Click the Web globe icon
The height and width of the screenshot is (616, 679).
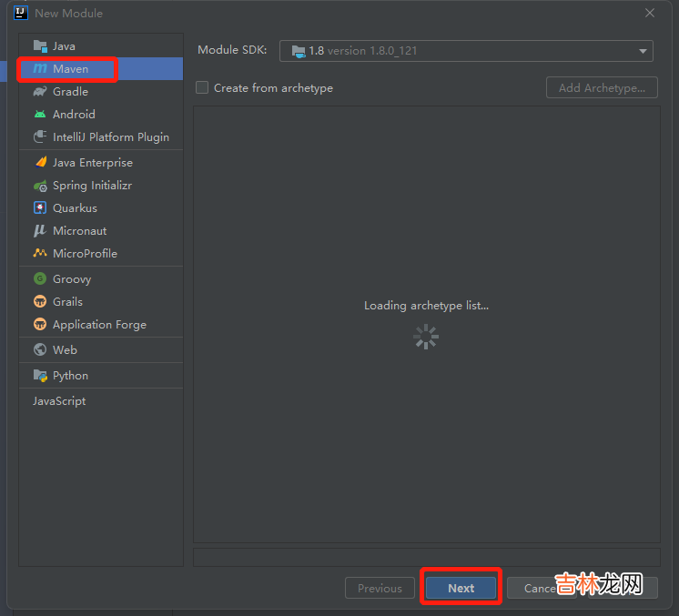pos(40,350)
